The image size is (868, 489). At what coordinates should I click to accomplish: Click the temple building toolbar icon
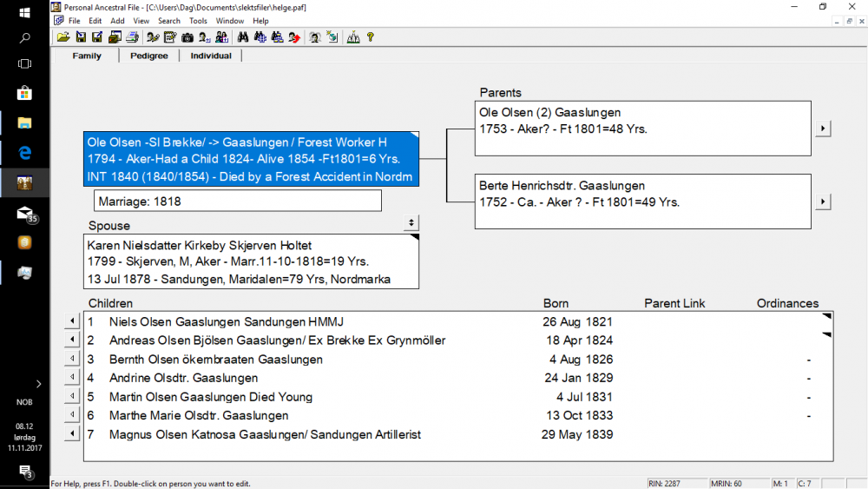tap(353, 37)
